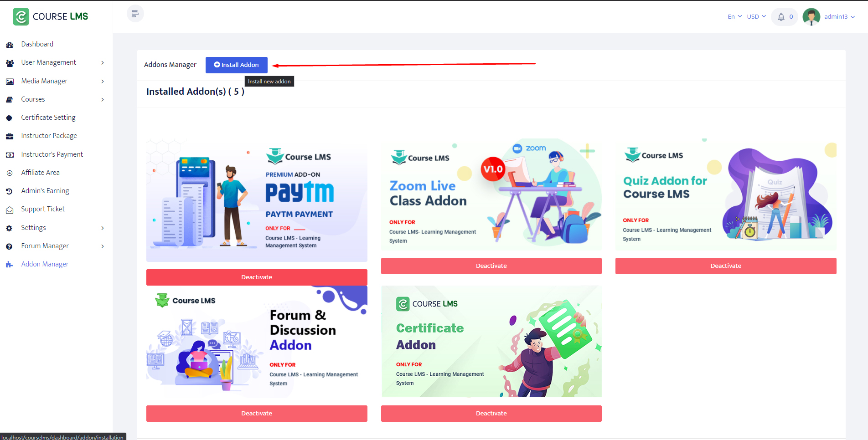868x440 pixels.
Task: Click the Install Addon button
Action: pos(237,65)
